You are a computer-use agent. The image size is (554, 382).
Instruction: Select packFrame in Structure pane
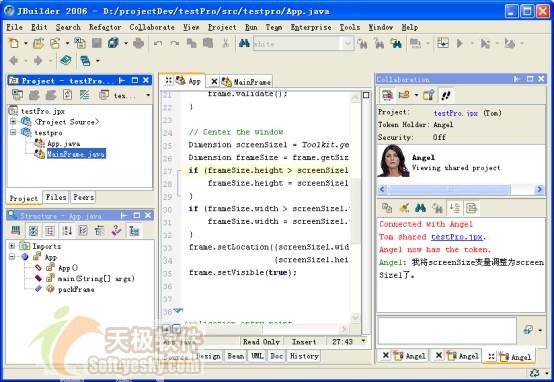(x=76, y=289)
